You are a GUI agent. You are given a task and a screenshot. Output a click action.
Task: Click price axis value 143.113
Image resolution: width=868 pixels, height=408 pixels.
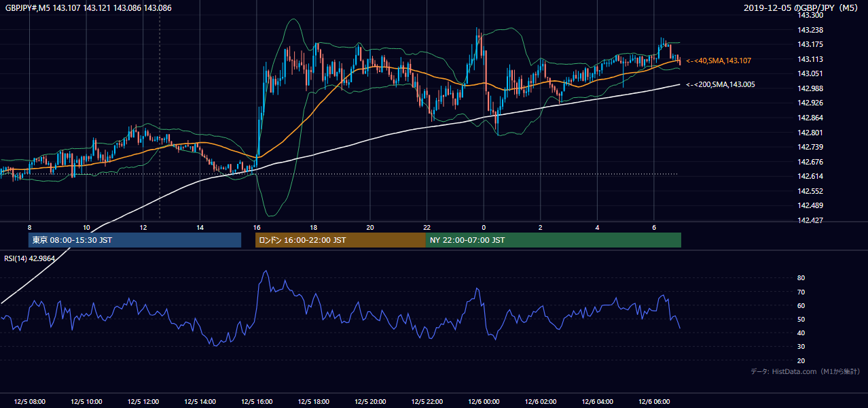coord(810,59)
